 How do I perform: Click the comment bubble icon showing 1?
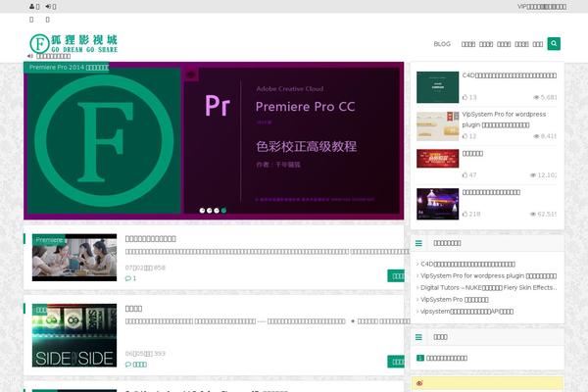tap(127, 278)
